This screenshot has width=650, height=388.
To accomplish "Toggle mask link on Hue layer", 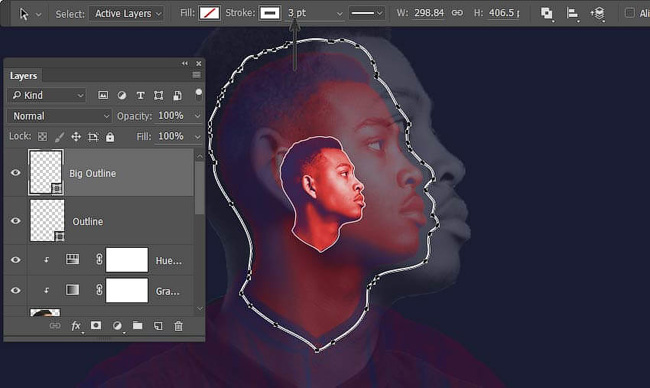I will pos(99,259).
